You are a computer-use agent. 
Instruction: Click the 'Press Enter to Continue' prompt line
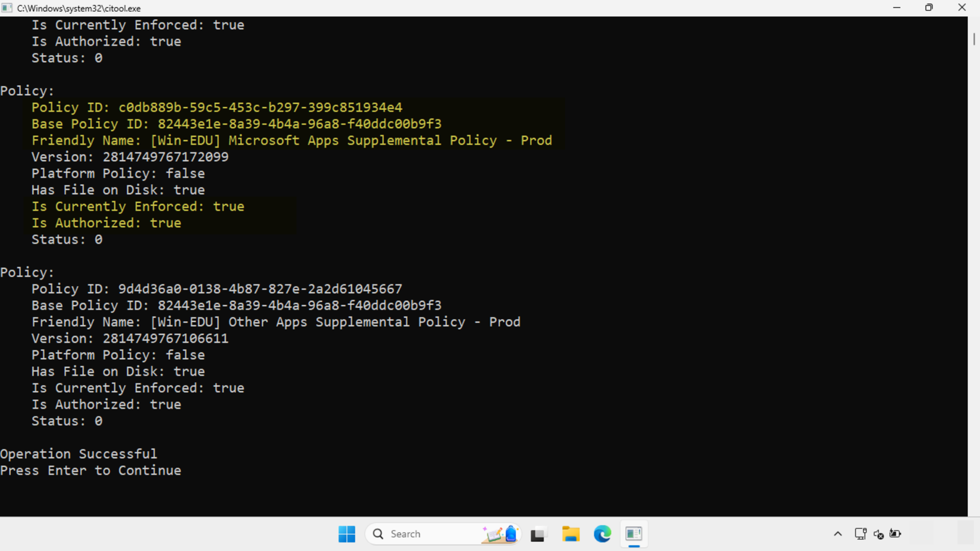pyautogui.click(x=91, y=470)
